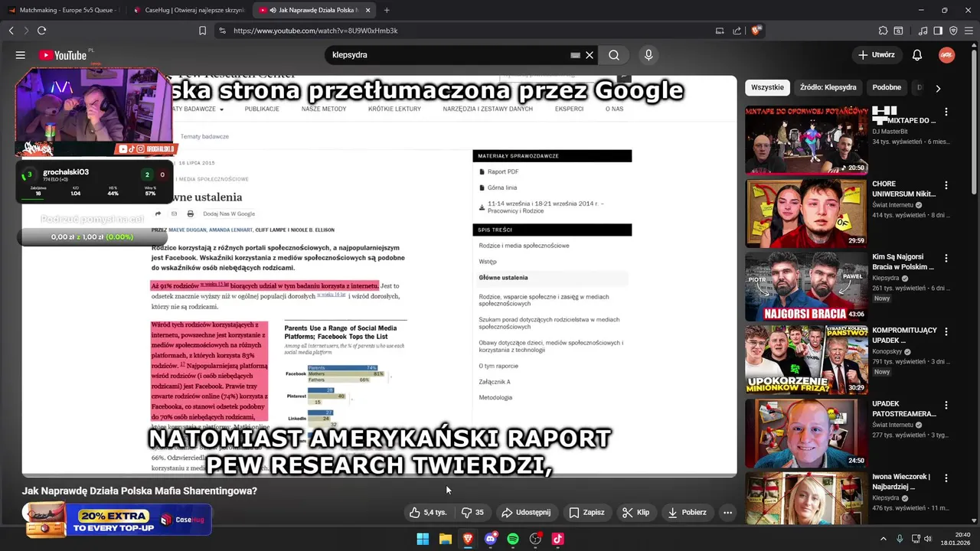Show hidden system tray icons chevron
980x551 pixels.
coord(883,539)
